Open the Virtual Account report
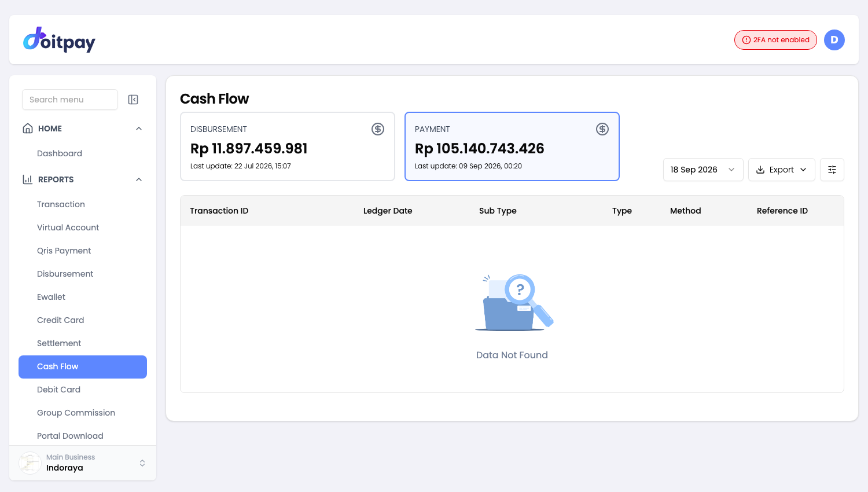 click(x=68, y=227)
